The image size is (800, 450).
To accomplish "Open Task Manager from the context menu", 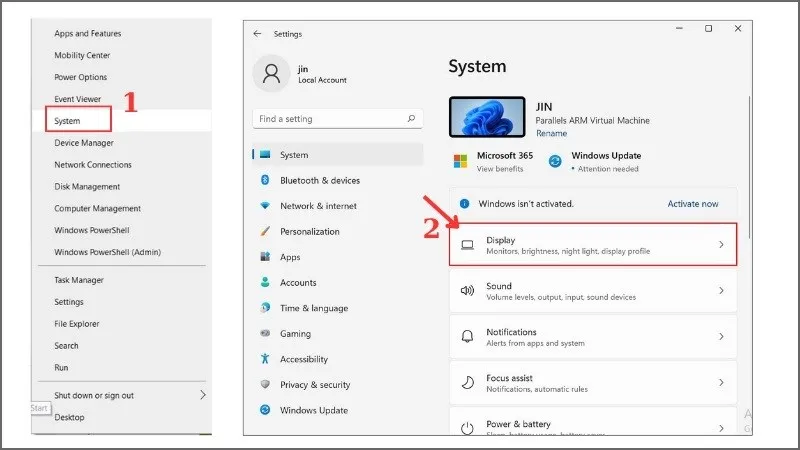I will [79, 280].
